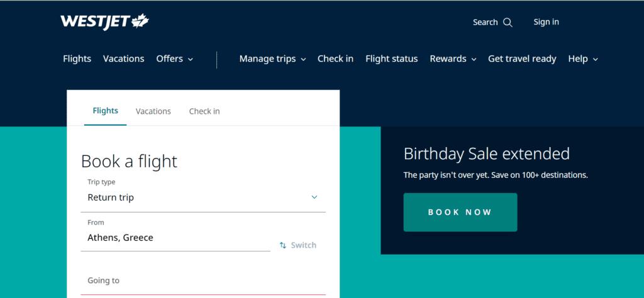Click the From field showing Athens, Greece
644x298 pixels.
175,235
